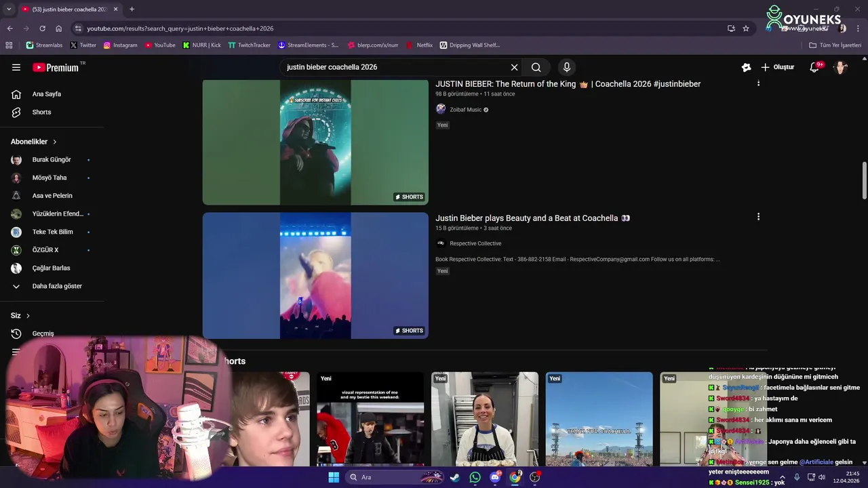This screenshot has height=488, width=868.
Task: Open the YouTube account avatar menu
Action: click(x=841, y=67)
